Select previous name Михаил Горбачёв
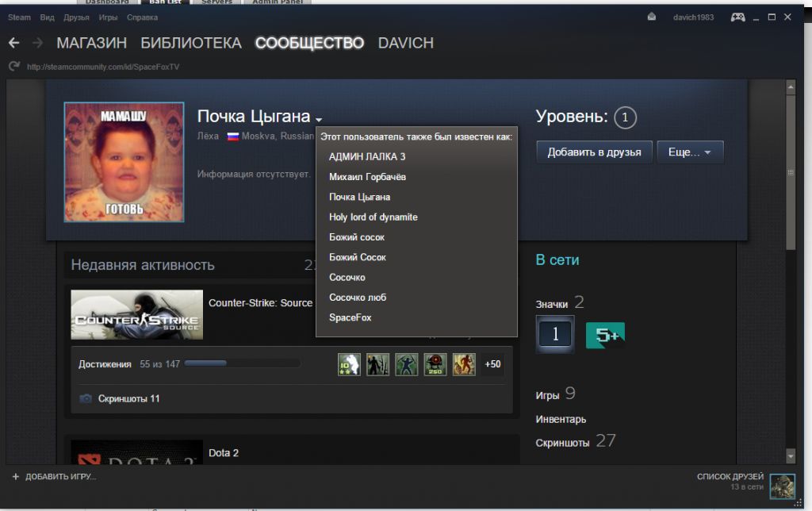Image resolution: width=812 pixels, height=511 pixels. pyautogui.click(x=367, y=177)
